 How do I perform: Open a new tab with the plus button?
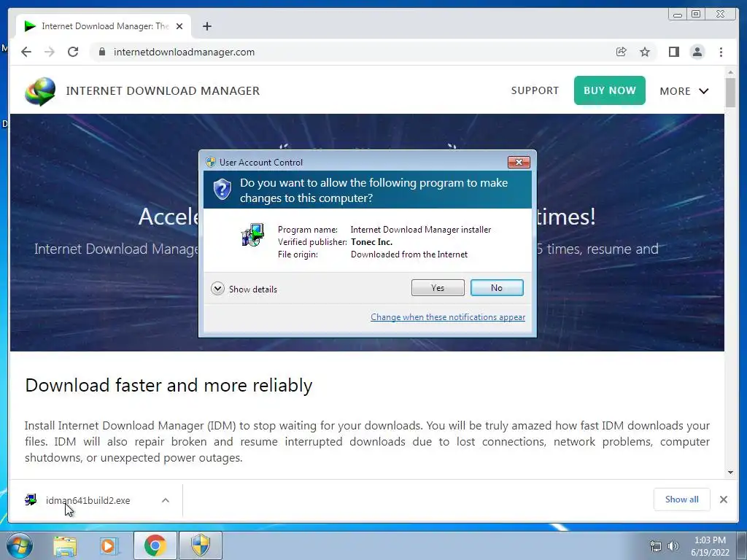[x=206, y=26]
